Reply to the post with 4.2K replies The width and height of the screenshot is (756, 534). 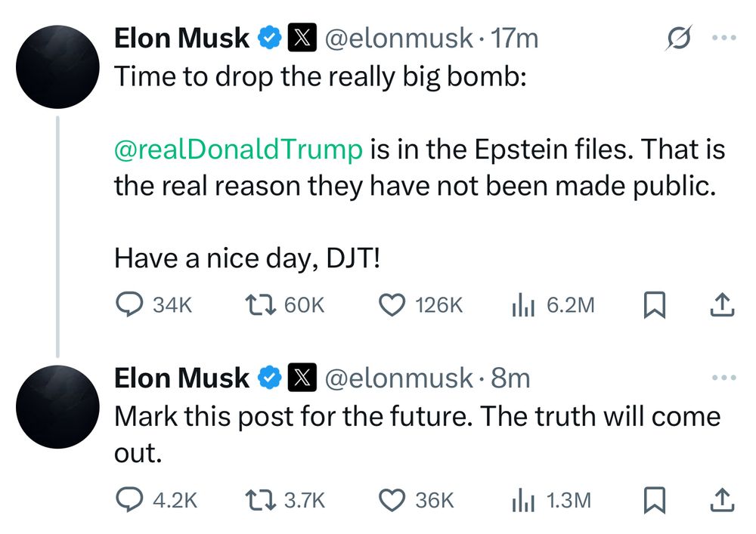(156, 500)
